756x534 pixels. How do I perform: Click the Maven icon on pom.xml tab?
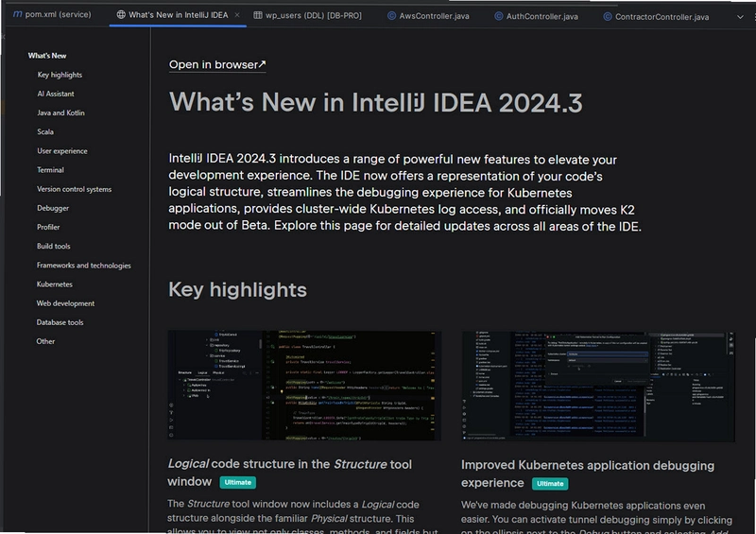tap(17, 14)
